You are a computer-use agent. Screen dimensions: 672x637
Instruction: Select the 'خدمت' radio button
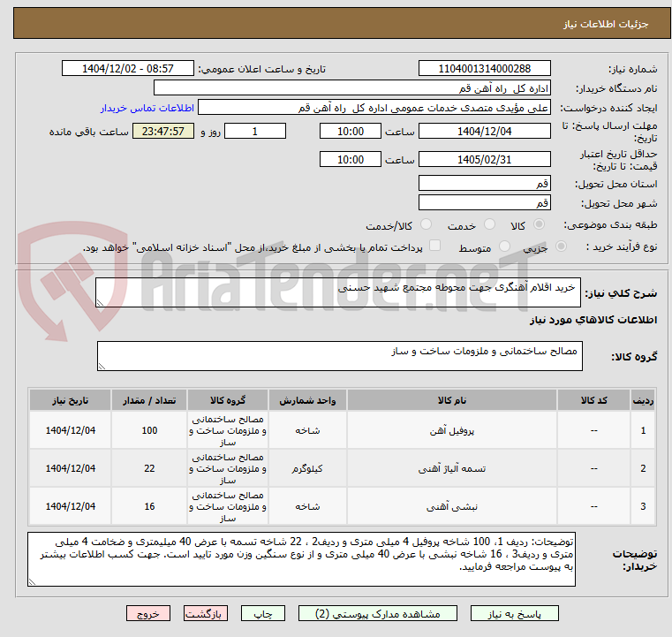[489, 224]
